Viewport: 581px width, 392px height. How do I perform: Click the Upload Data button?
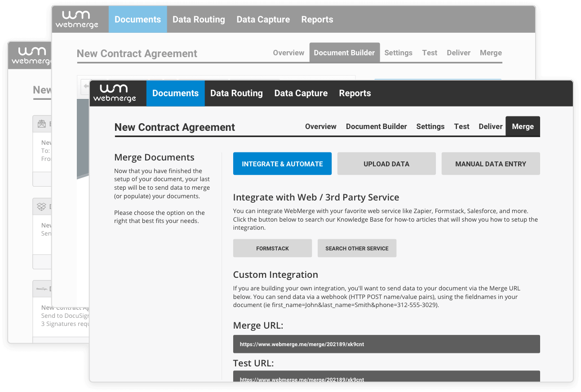[x=386, y=164]
